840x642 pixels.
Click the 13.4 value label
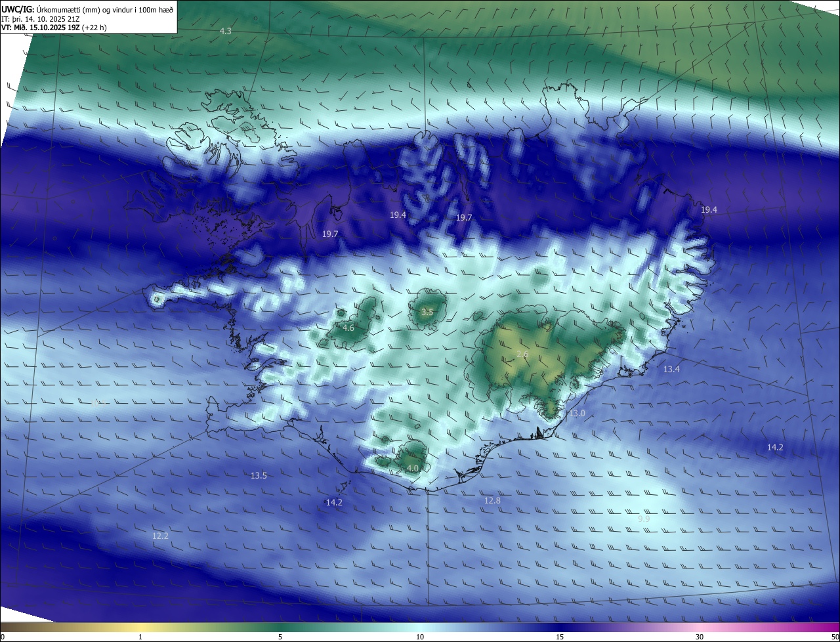(x=671, y=370)
